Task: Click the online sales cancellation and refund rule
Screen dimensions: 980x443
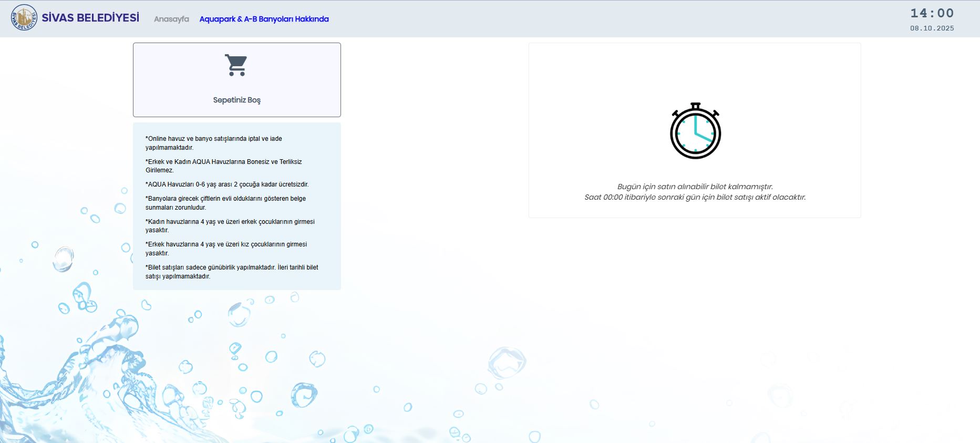Action: pyautogui.click(x=214, y=143)
